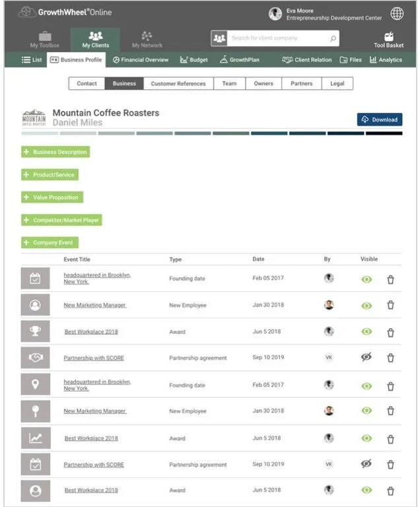Toggle visibility of the chart-icon Best Workplace 2018 event
This screenshot has height=507, width=420.
[367, 438]
